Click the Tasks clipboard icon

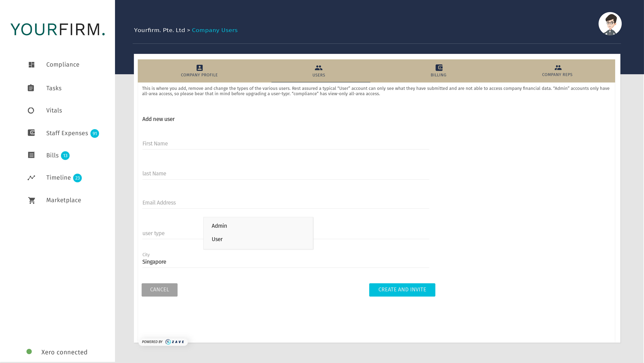point(31,88)
